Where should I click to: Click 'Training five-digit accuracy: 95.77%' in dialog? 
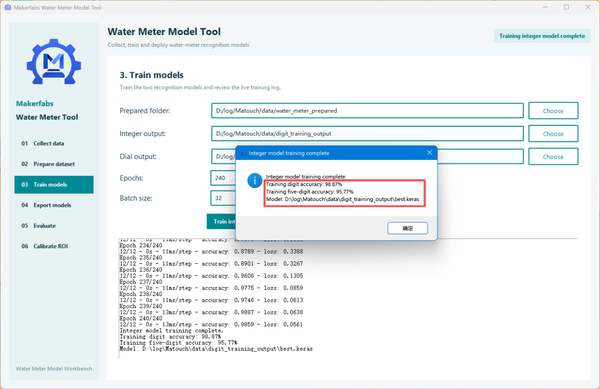point(310,192)
